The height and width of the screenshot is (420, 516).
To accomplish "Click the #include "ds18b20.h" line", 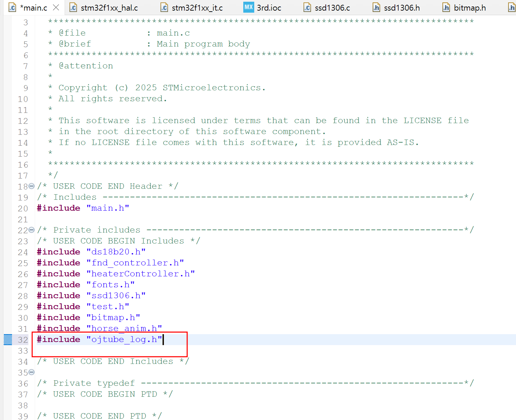I will point(91,252).
